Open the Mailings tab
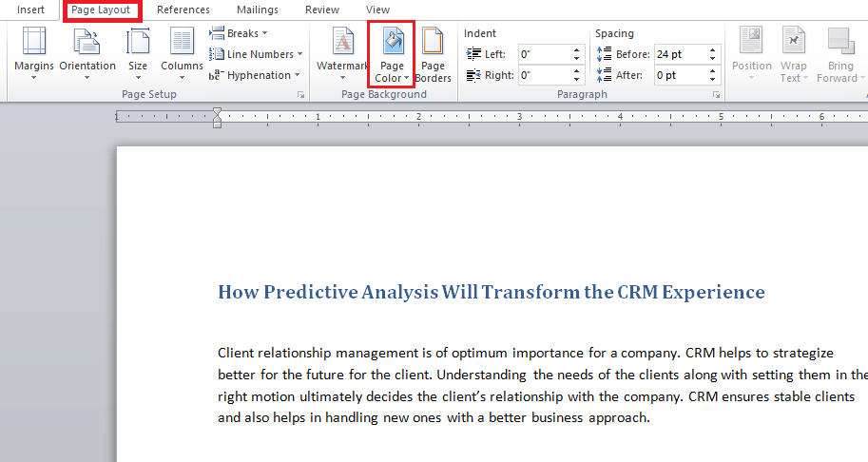The image size is (868, 462). click(x=258, y=10)
